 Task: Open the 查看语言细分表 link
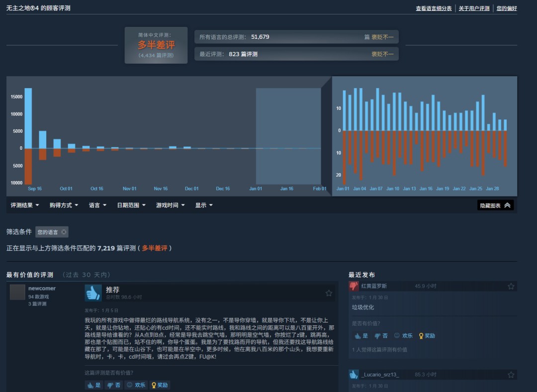433,8
